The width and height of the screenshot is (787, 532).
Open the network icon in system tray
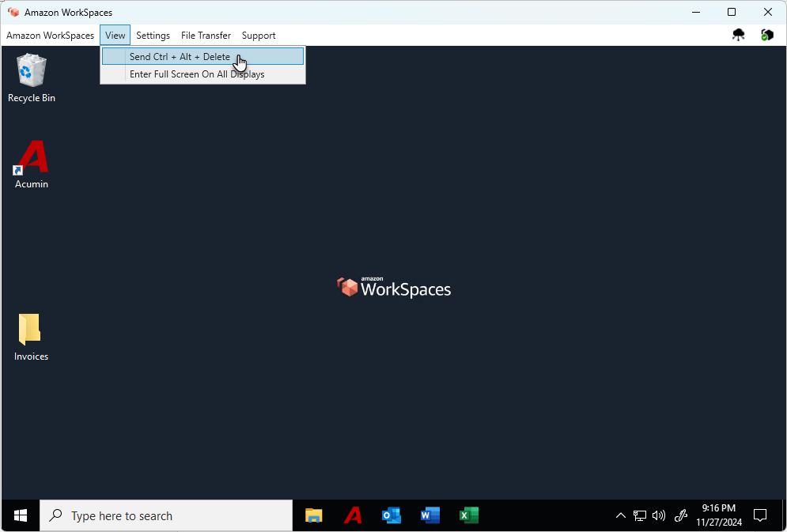tap(639, 515)
